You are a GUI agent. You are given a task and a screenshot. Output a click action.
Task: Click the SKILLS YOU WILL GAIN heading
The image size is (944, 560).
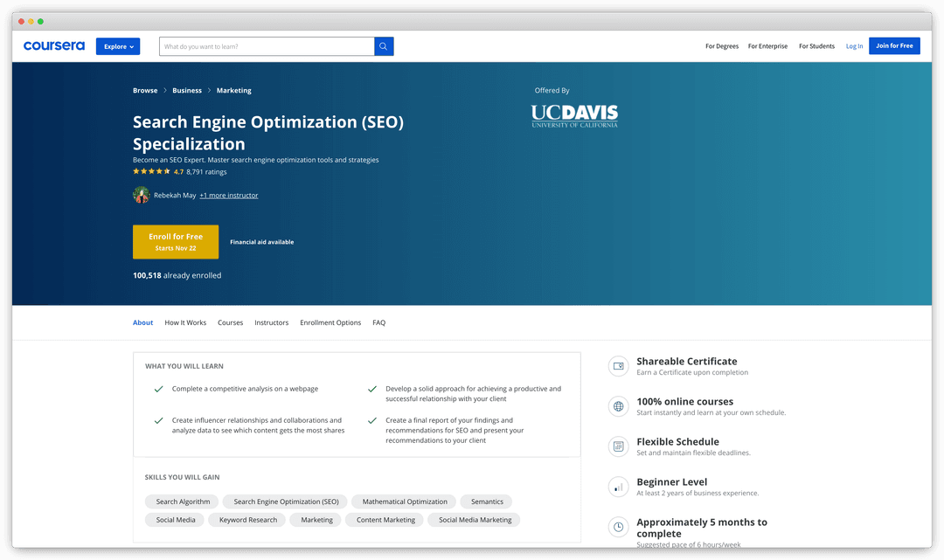pos(182,477)
